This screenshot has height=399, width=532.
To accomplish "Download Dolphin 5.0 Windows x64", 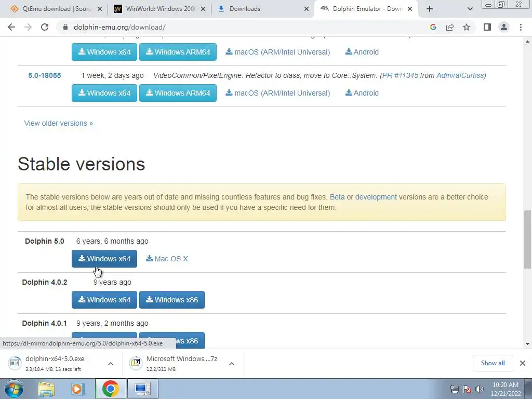I will click(104, 259).
